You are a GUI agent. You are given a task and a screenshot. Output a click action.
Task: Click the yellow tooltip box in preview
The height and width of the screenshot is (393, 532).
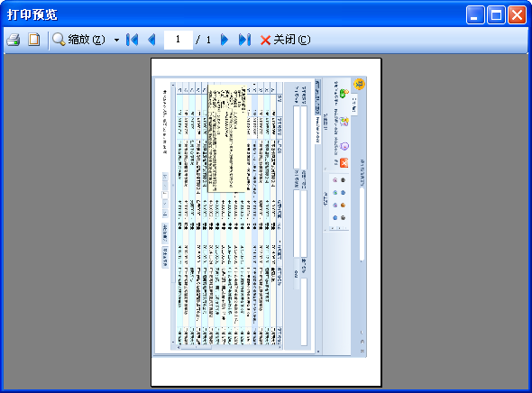226,138
